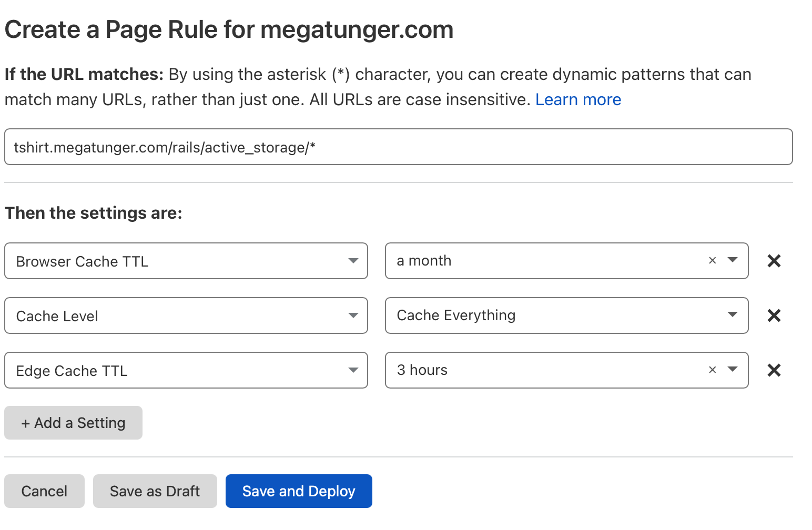Click Save and Deploy
Image resolution: width=812 pixels, height=530 pixels.
tap(299, 491)
